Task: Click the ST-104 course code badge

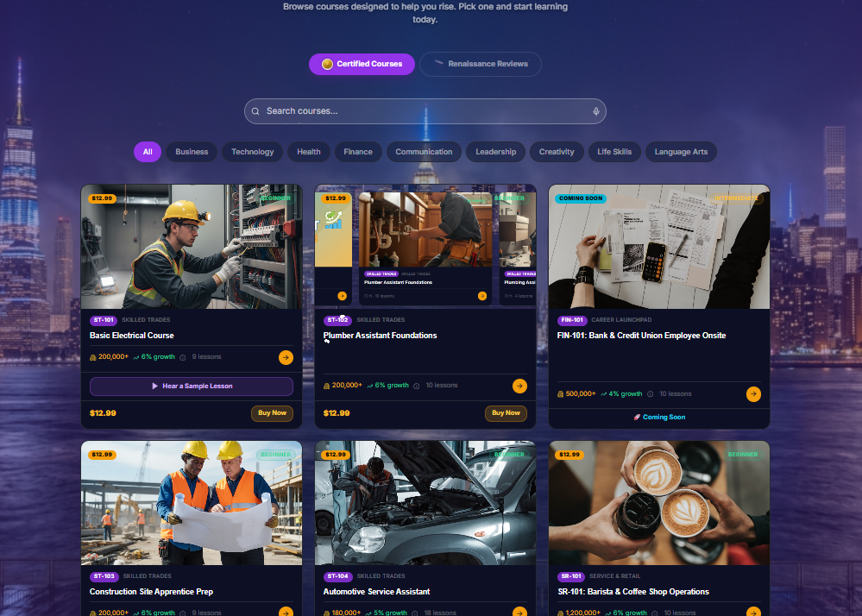Action: (337, 576)
